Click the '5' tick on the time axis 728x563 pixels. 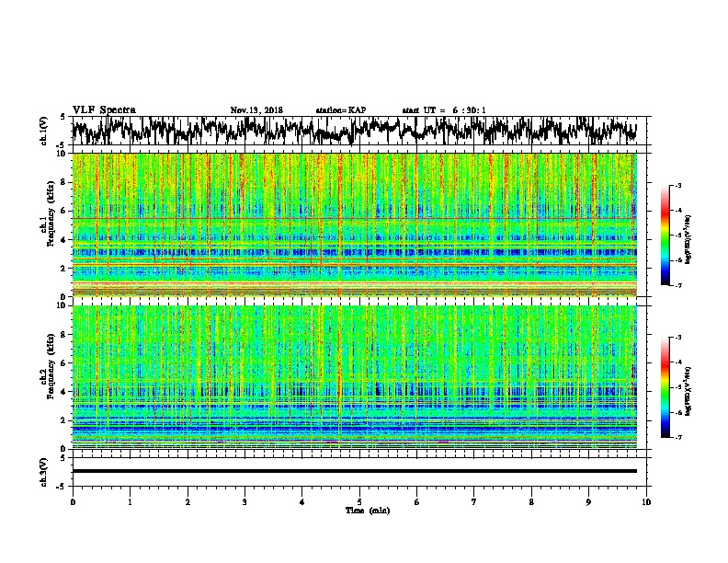[359, 502]
